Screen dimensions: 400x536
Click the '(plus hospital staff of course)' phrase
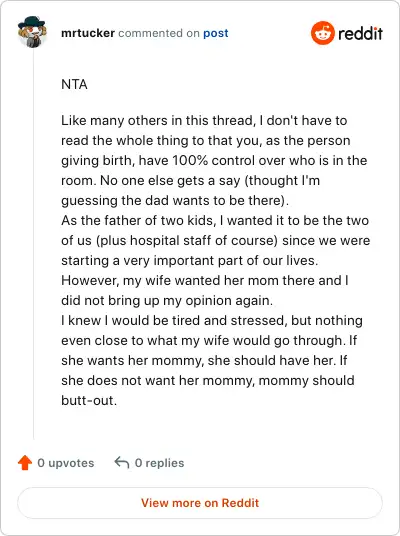point(187,240)
